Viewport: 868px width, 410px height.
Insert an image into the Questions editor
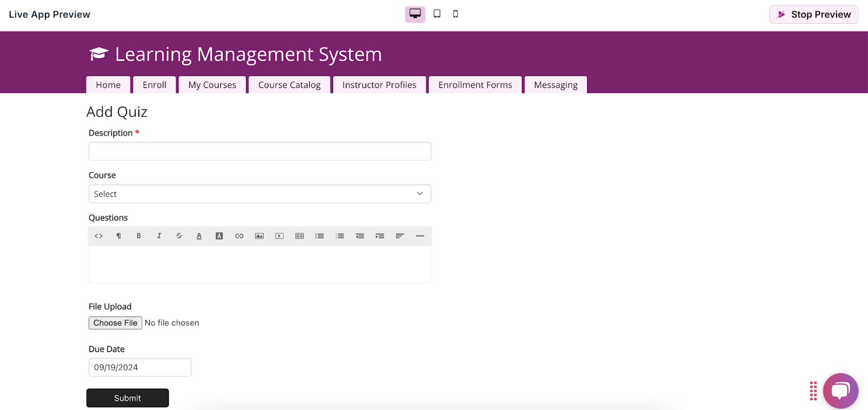click(x=259, y=236)
